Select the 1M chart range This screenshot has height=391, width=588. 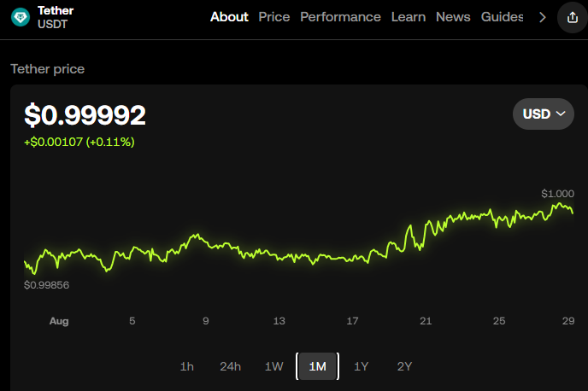coord(318,366)
